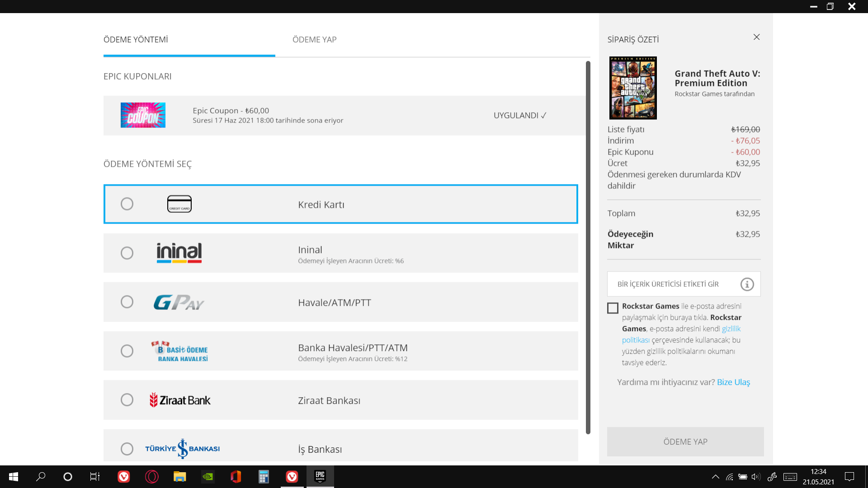Click the GPay logo
Image resolution: width=868 pixels, height=488 pixels.
coord(179,302)
